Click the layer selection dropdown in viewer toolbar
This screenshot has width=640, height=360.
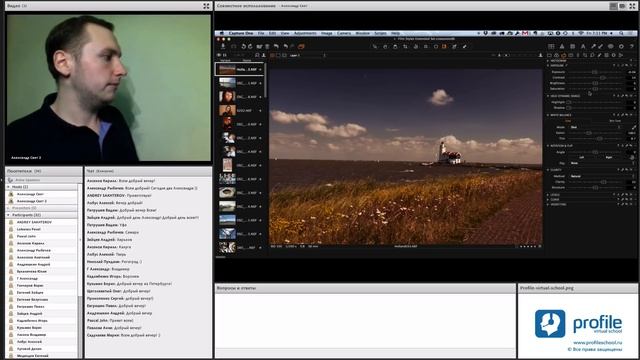[307, 55]
